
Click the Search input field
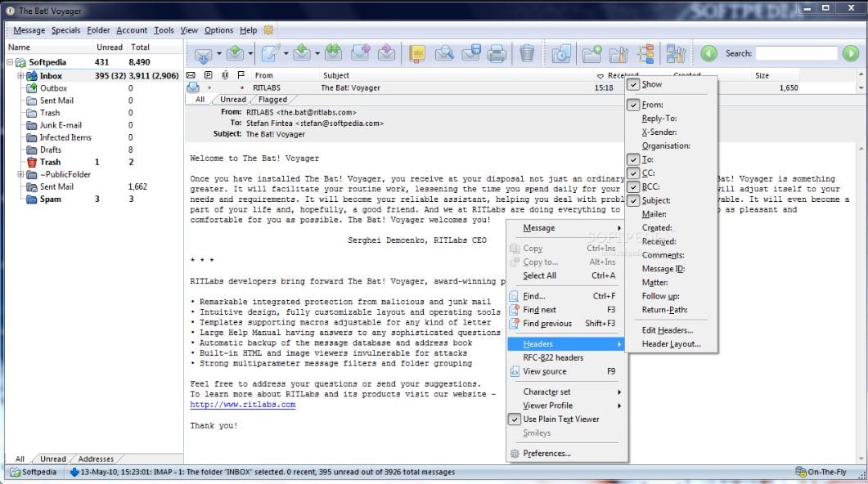797,53
